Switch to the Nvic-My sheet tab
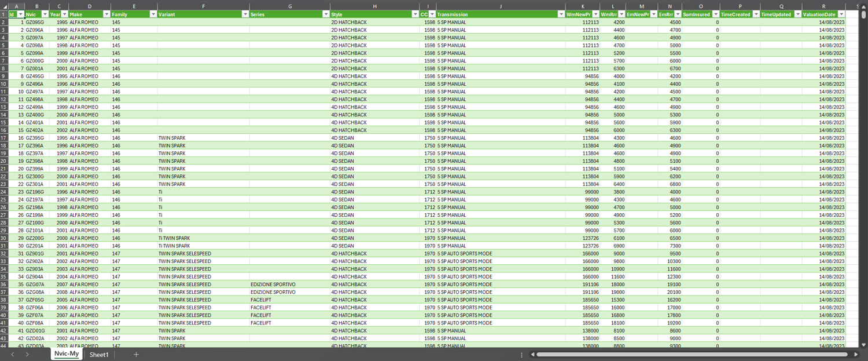The width and height of the screenshot is (868, 361). click(66, 354)
